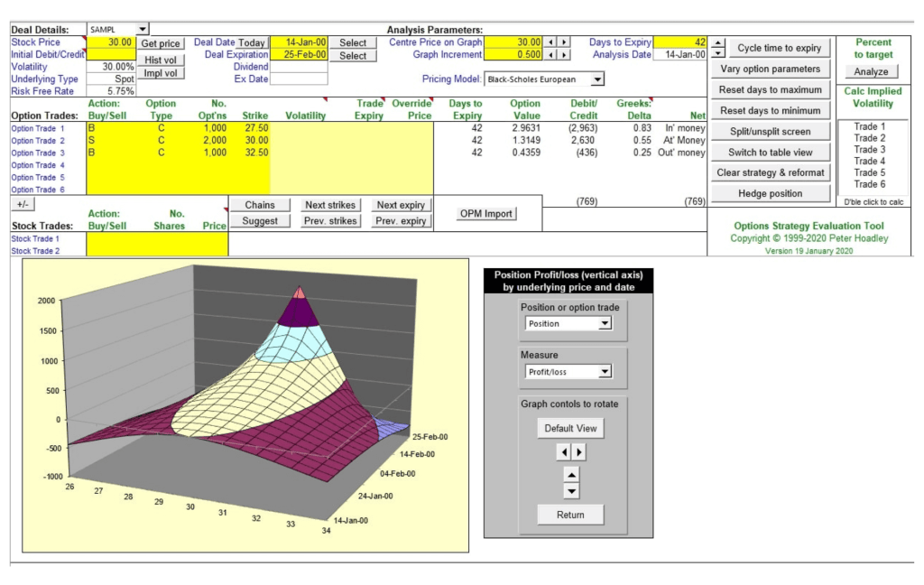Image resolution: width=924 pixels, height=585 pixels.
Task: Click left arrow beside Centre Price on Graph
Action: coord(550,42)
